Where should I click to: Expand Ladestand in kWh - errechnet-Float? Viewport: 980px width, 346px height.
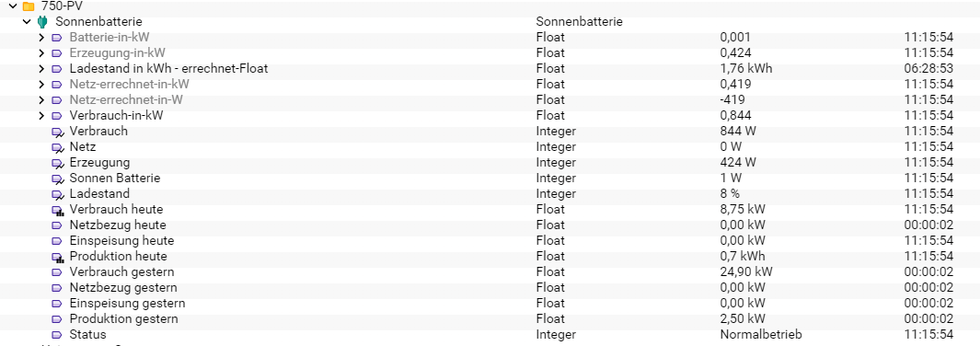click(x=42, y=69)
